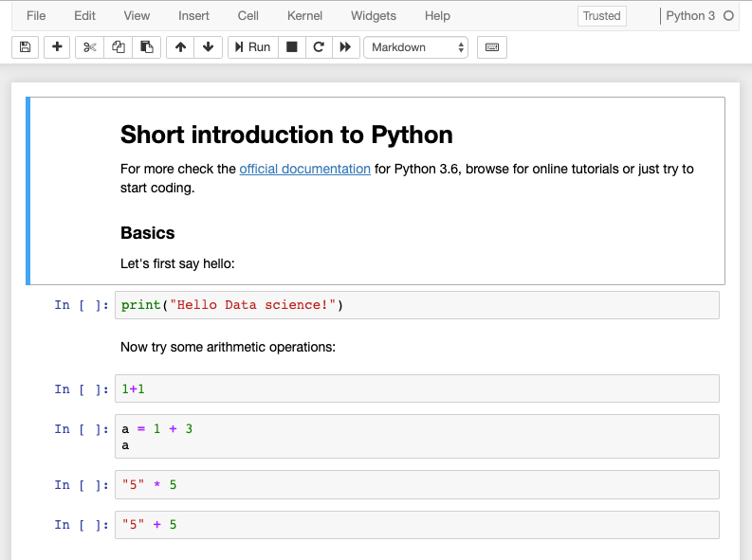The height and width of the screenshot is (560, 752).
Task: Select the 'Short introduction to Python' heading
Action: click(286, 135)
